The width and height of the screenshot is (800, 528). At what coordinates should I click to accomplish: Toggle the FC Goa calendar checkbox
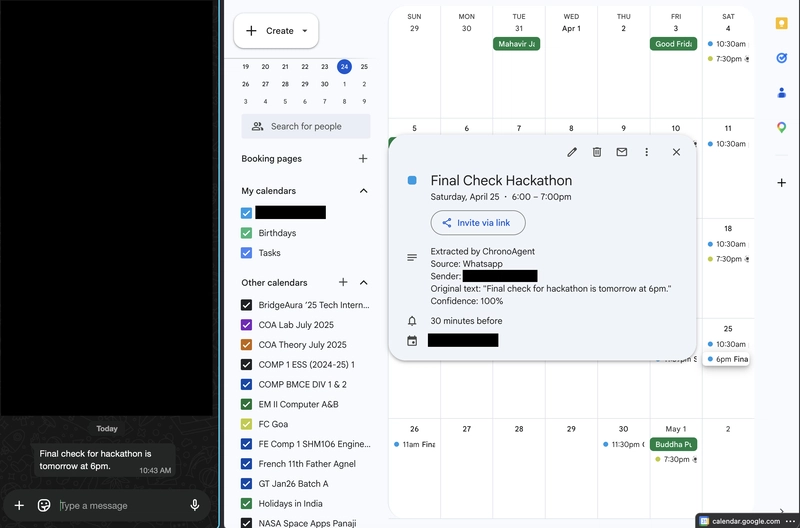coord(246,424)
